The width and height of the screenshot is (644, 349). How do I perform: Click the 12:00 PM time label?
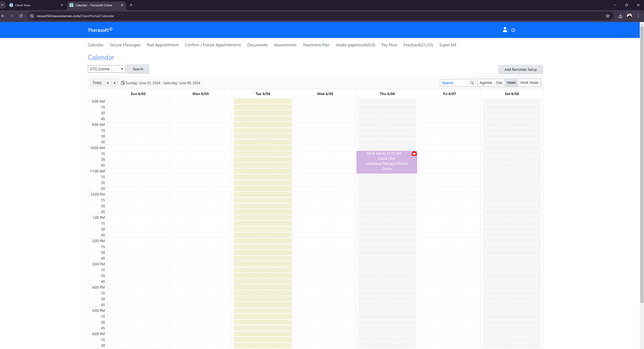tap(97, 194)
